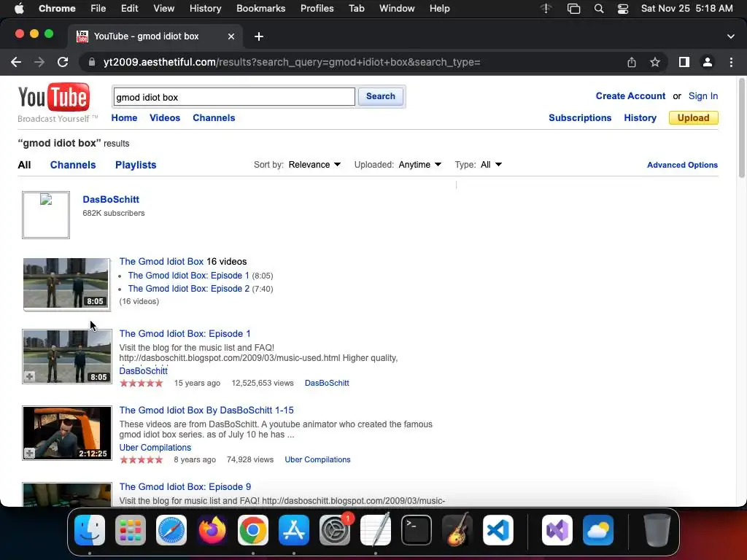Open the Weather app in the dock
The width and height of the screenshot is (747, 560).
coord(598,530)
